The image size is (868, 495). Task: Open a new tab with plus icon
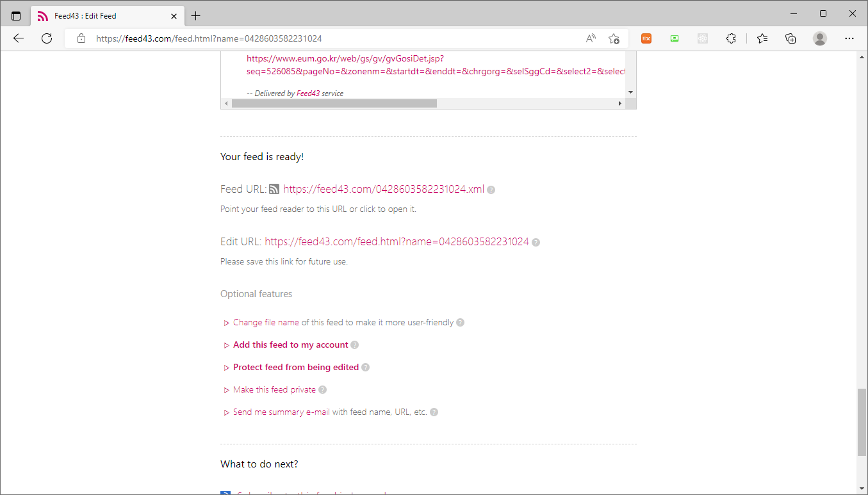(196, 15)
